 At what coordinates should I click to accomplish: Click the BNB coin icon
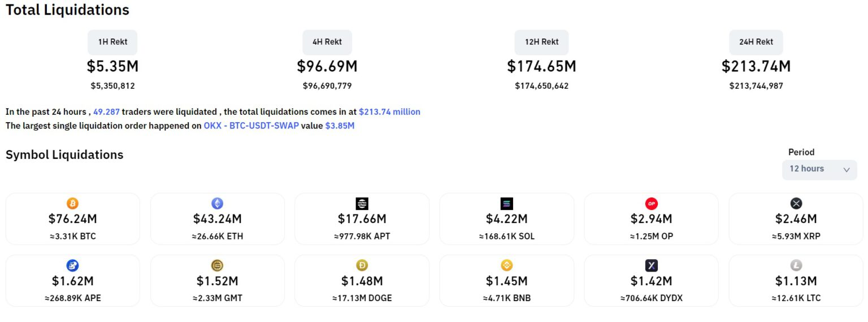(x=506, y=265)
